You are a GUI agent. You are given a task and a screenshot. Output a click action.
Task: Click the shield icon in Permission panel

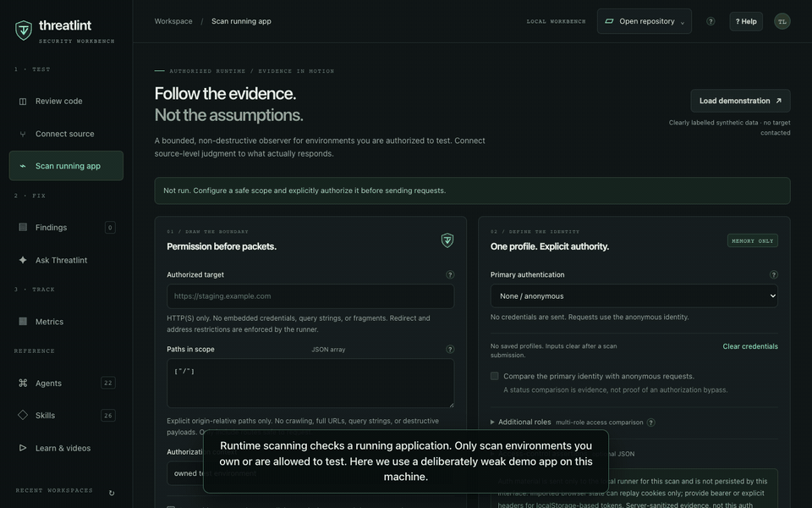click(x=447, y=240)
